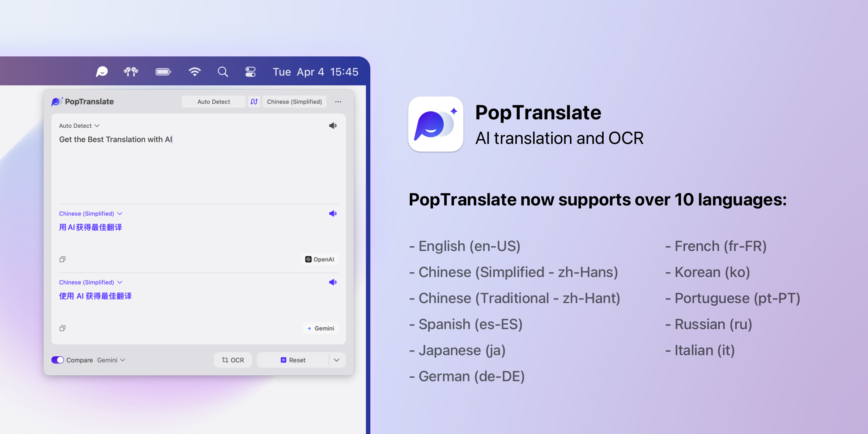868x434 pixels.
Task: Open the Gemini compare provider dropdown
Action: click(111, 360)
